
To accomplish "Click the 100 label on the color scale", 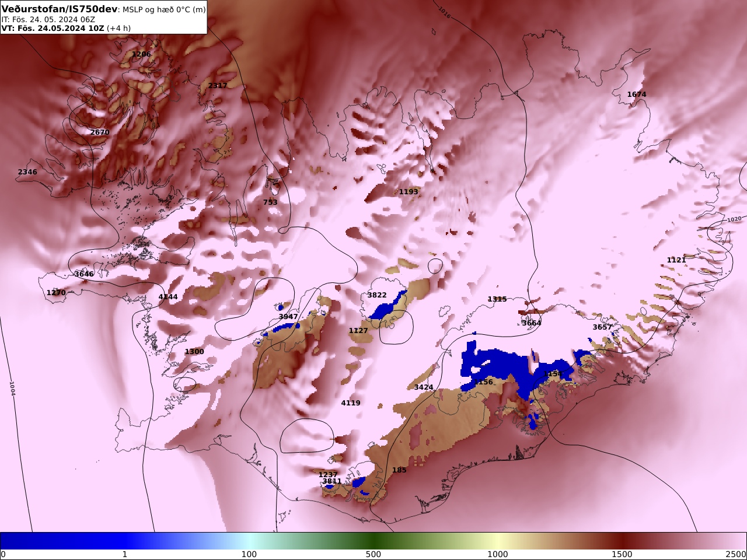I will pos(249,554).
